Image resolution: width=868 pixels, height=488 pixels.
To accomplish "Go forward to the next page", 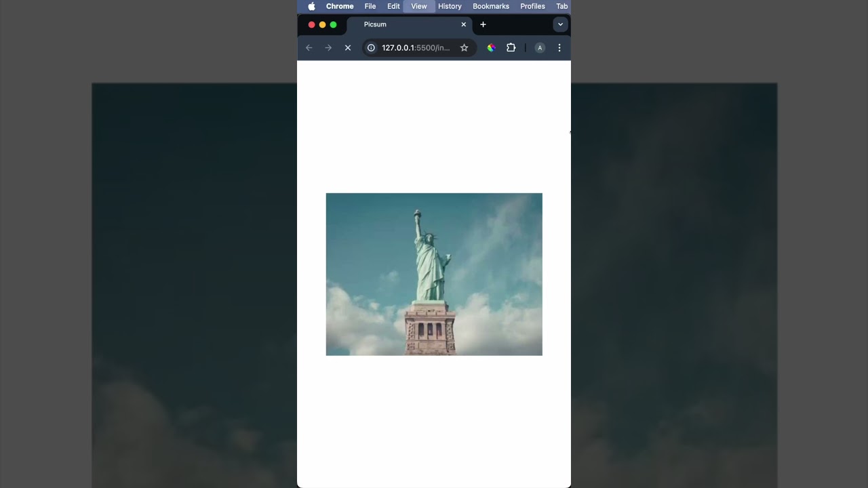I will pos(328,47).
